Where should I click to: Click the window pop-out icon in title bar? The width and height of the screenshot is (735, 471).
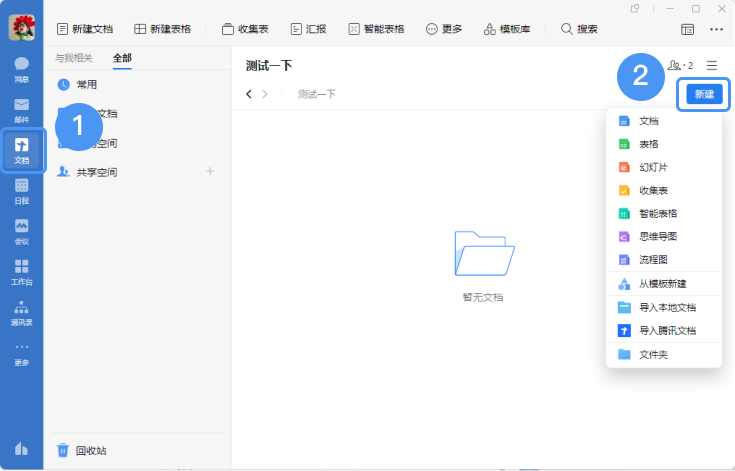click(x=635, y=8)
